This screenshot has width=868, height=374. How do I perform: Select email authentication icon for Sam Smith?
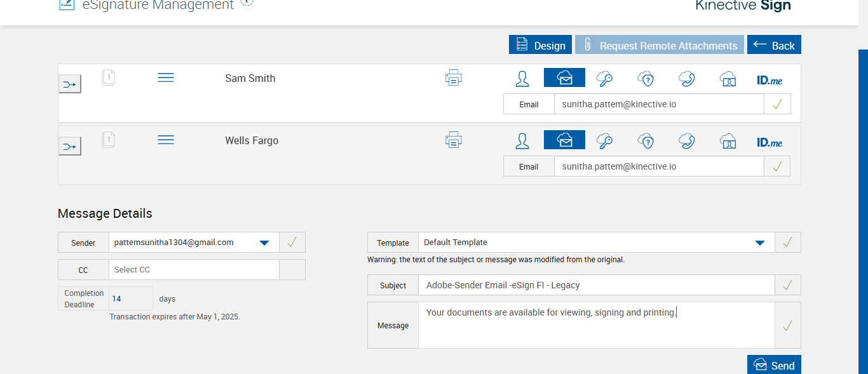coord(564,78)
